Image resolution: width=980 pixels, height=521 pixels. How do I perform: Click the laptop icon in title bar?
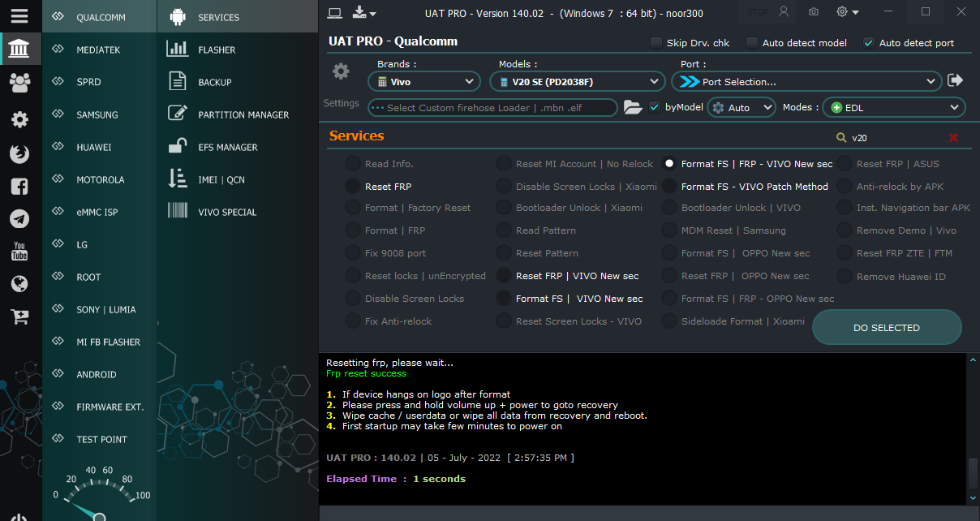[334, 12]
